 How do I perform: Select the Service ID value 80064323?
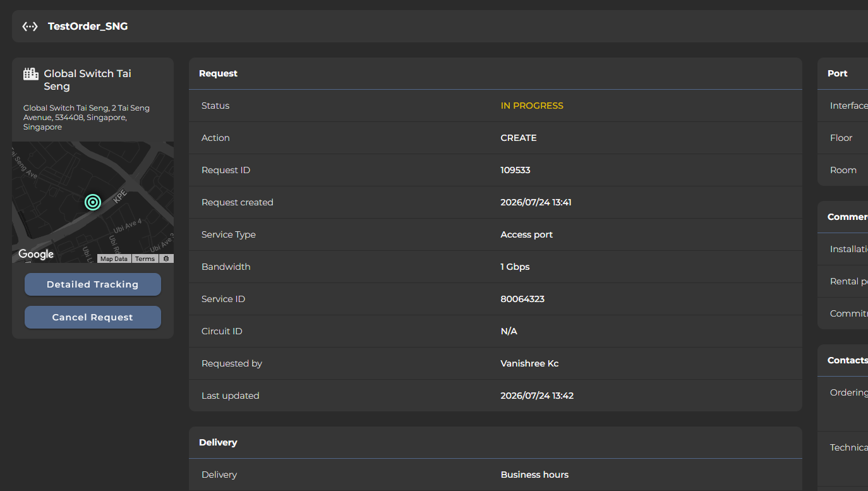[x=522, y=299]
